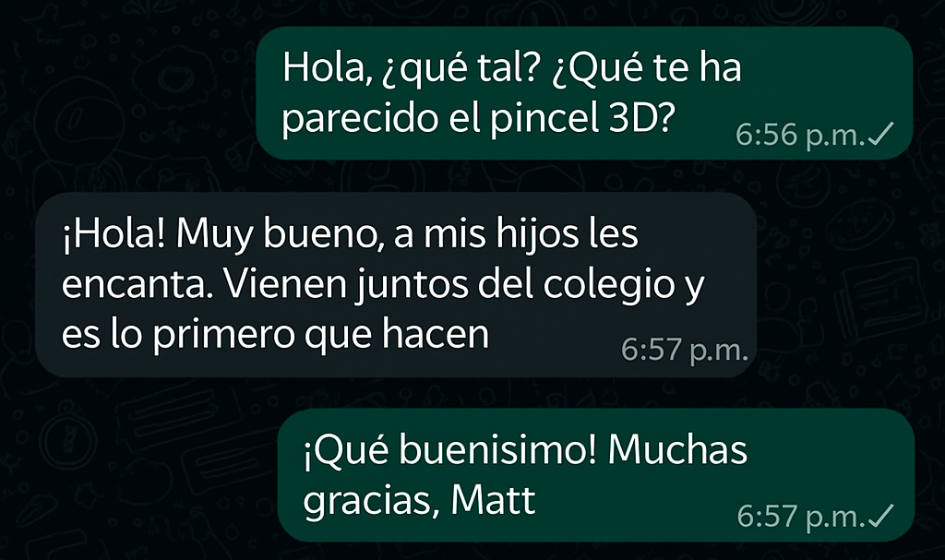Click the word 'pincel' in first message

click(x=541, y=117)
